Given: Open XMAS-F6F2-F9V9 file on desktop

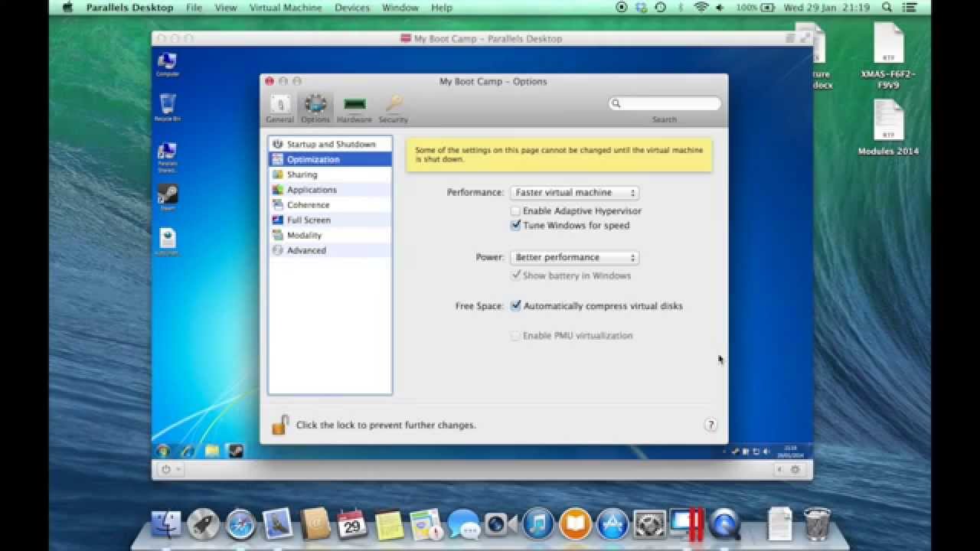Looking at the screenshot, I should tap(888, 56).
